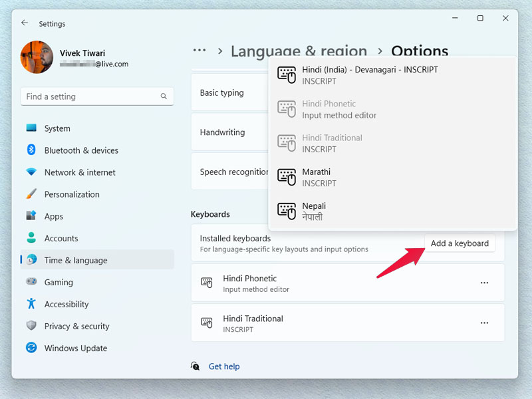This screenshot has height=399, width=532.
Task: Click the keyboard icon of installed Hindi Traditional
Action: [207, 323]
